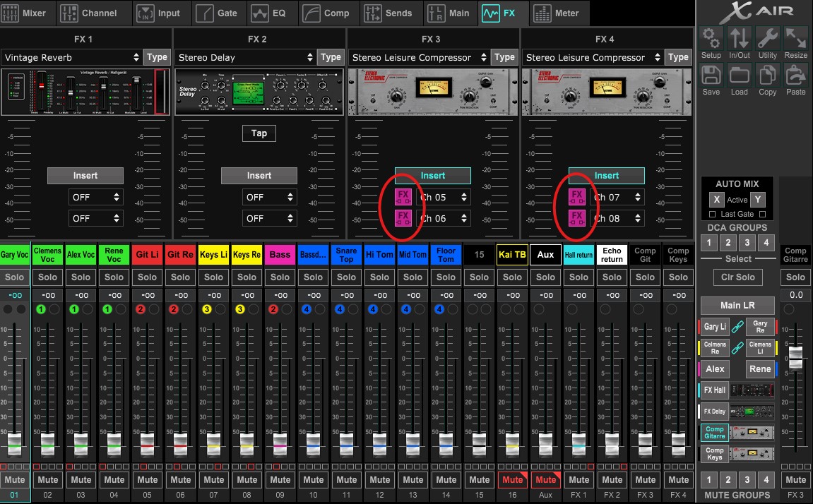Open the Utility wrench icon
The image size is (813, 504).
click(768, 39)
